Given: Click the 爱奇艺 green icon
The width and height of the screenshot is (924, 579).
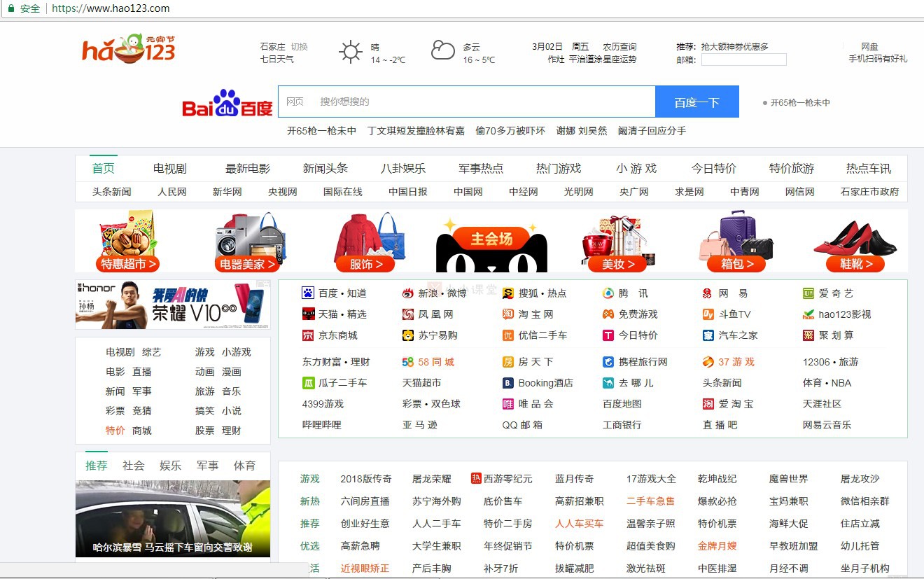Looking at the screenshot, I should click(808, 293).
